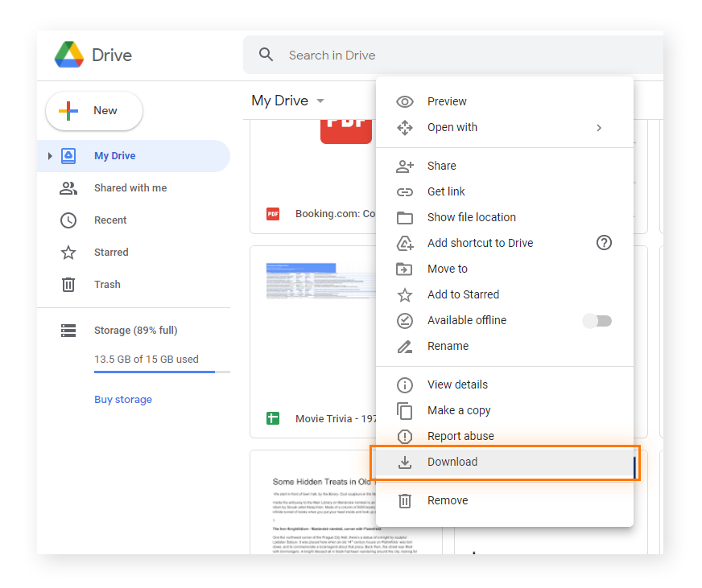Open help for Add shortcut to Drive
The width and height of the screenshot is (702, 588).
[x=604, y=242]
